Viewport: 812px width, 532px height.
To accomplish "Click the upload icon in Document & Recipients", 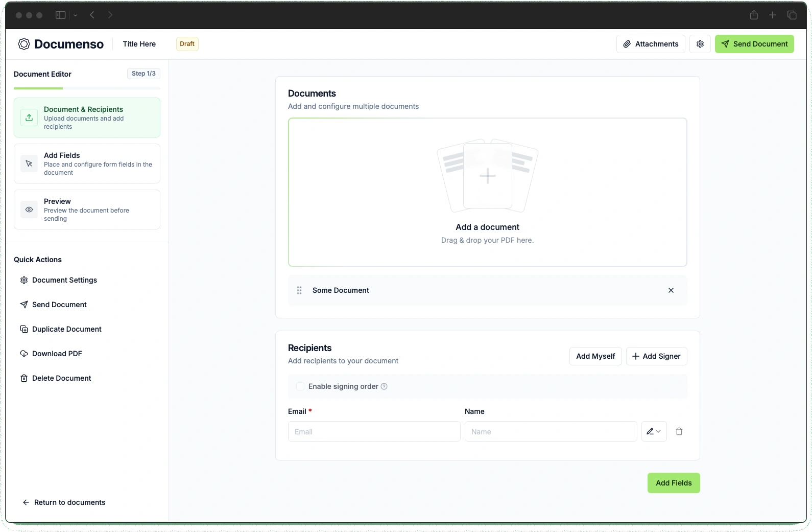I will [29, 118].
